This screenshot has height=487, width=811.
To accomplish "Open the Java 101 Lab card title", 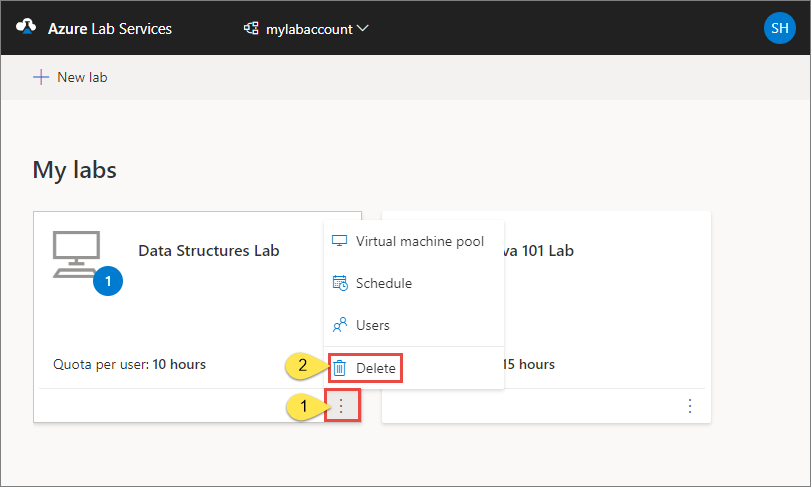I will tap(539, 251).
